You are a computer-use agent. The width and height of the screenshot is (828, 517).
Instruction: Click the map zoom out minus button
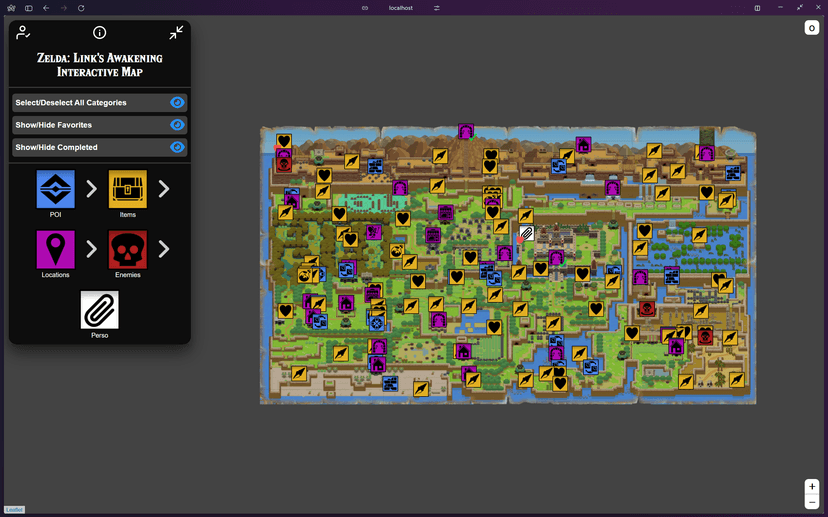click(812, 502)
